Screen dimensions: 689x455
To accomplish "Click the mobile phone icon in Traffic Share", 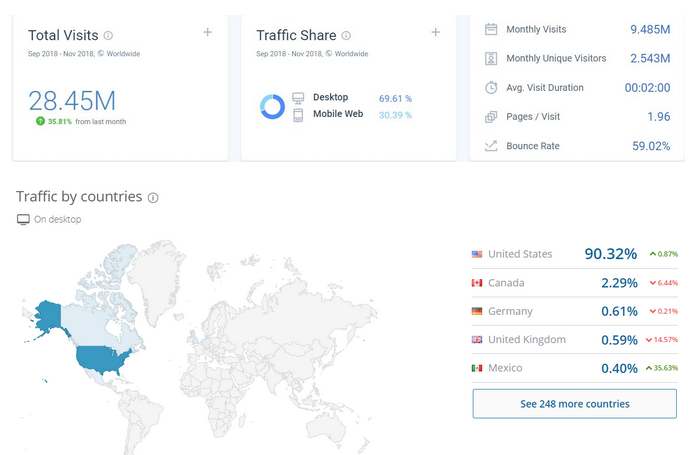I will tap(298, 115).
